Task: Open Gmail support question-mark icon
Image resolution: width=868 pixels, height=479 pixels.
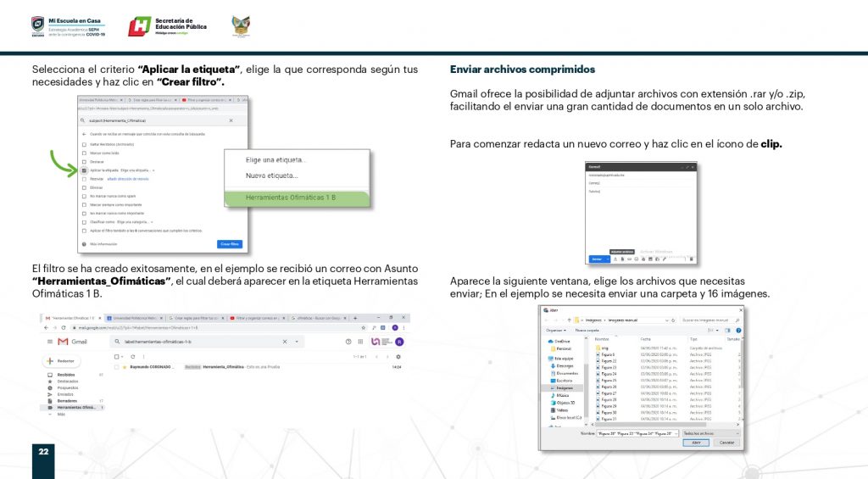Action: [x=348, y=342]
